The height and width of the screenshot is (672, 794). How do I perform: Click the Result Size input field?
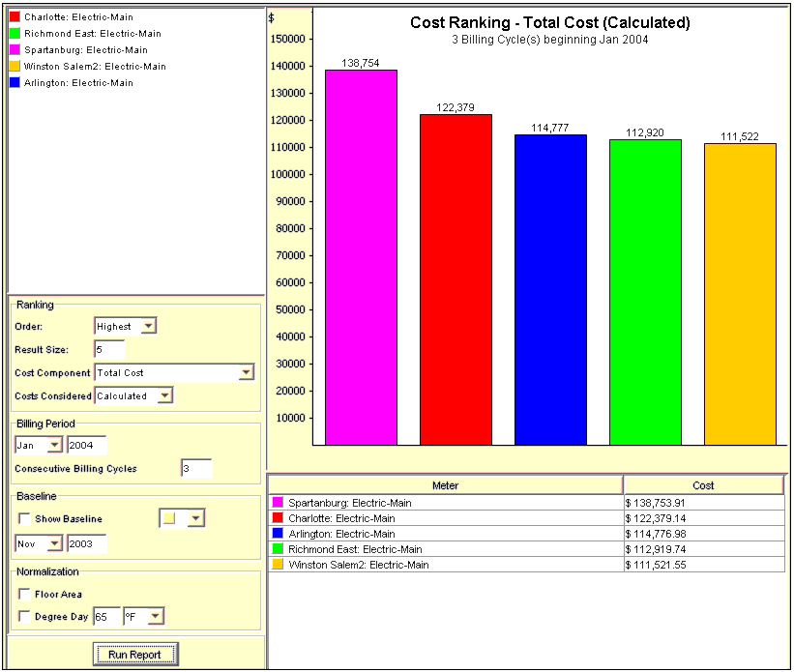[x=109, y=349]
